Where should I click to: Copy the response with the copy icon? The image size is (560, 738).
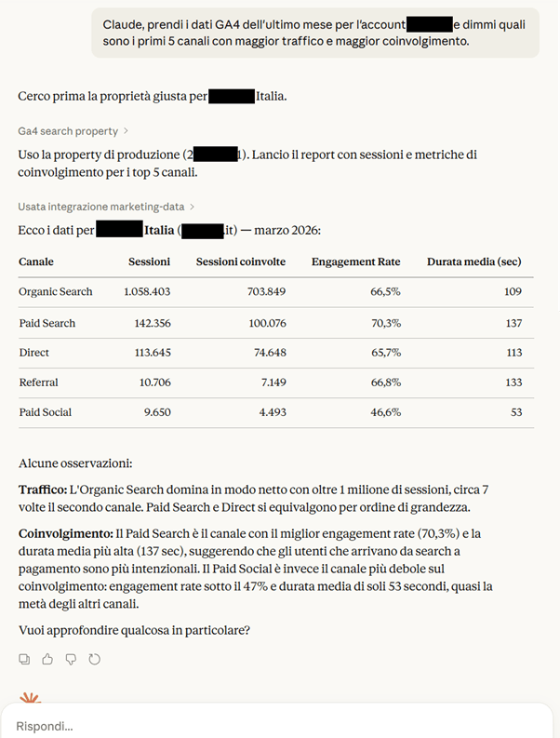pyautogui.click(x=25, y=660)
